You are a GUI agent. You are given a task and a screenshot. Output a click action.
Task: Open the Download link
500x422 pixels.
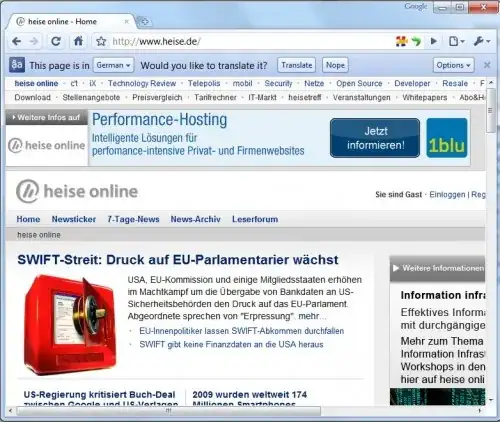click(x=32, y=97)
